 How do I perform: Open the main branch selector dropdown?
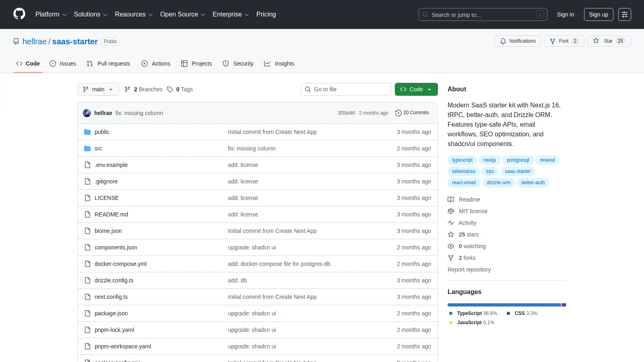[98, 89]
